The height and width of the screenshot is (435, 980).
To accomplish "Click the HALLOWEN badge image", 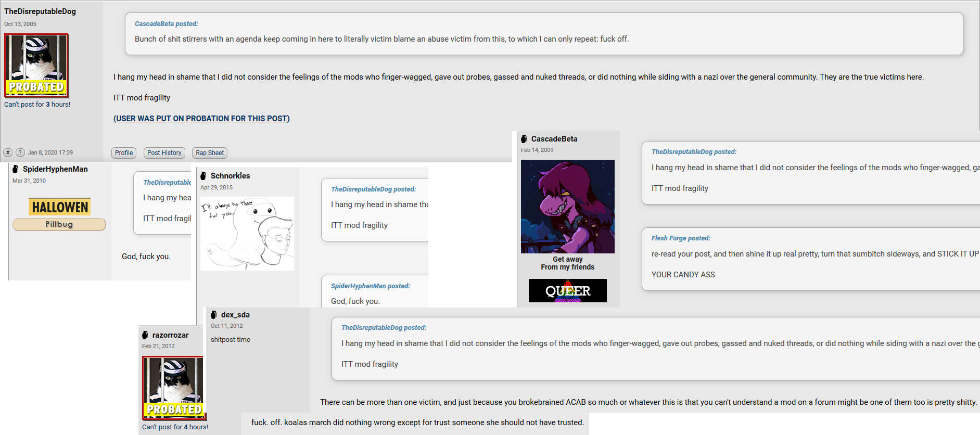I will coord(60,207).
